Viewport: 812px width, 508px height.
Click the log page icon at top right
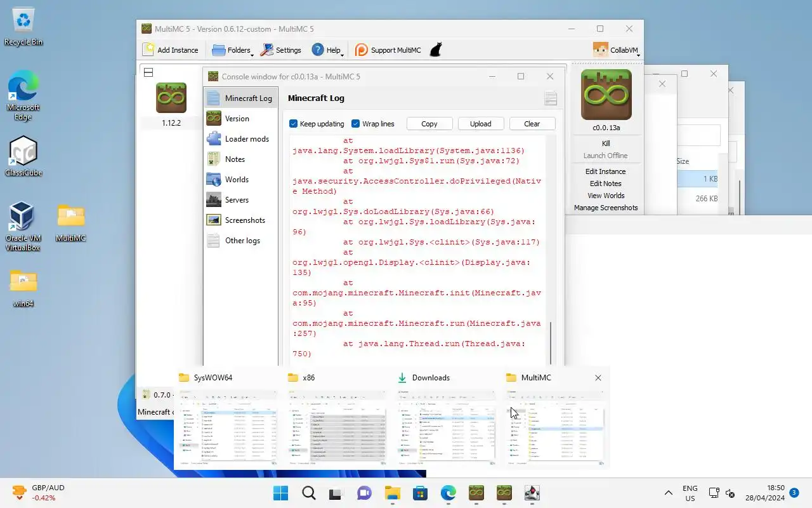(550, 98)
